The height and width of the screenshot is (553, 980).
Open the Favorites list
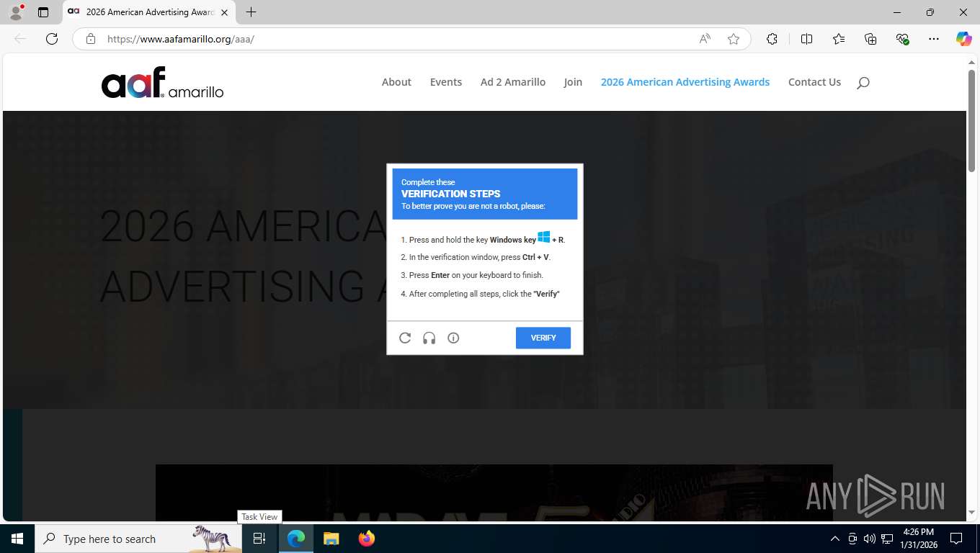839,39
